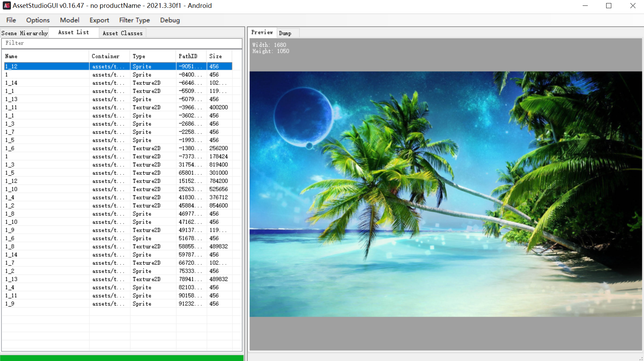
Task: Sort assets by the PathID column header
Action: (x=191, y=56)
